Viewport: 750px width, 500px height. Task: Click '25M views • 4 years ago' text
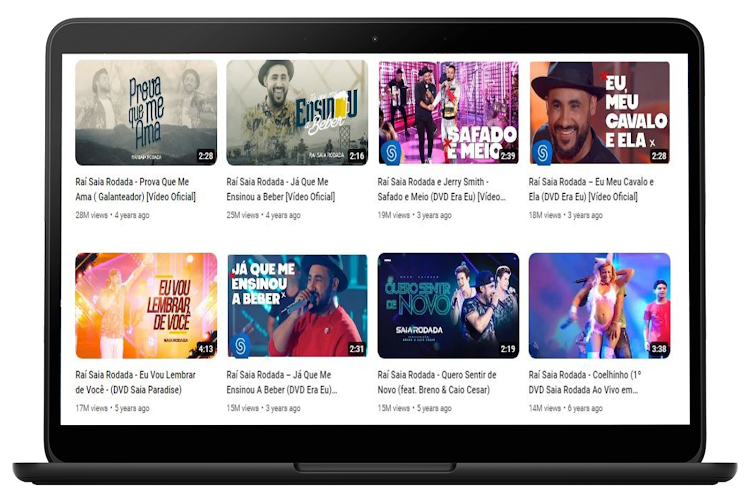pos(264,215)
